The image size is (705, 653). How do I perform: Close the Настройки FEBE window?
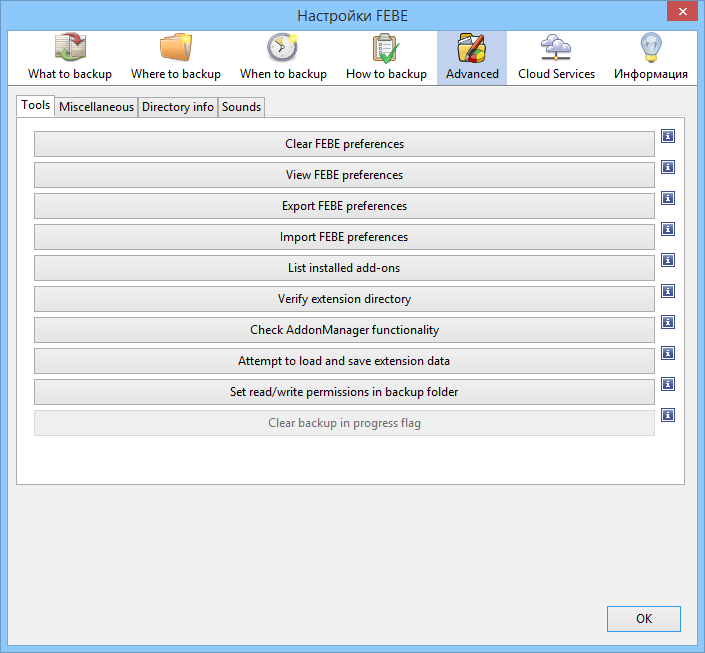[682, 11]
